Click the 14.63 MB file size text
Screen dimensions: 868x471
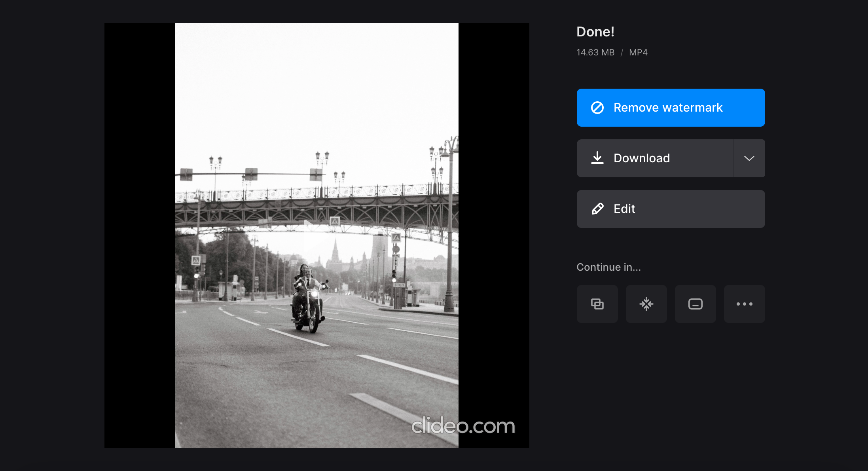[595, 52]
